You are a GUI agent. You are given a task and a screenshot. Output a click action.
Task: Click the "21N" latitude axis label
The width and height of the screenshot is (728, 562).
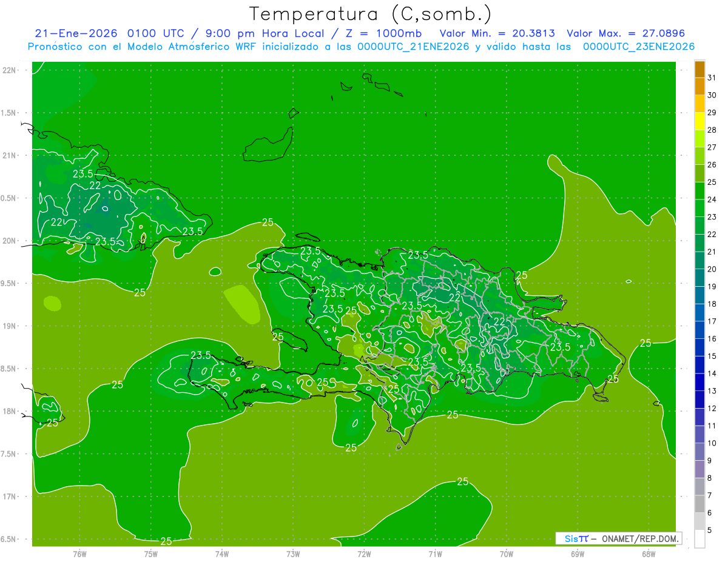[9, 155]
